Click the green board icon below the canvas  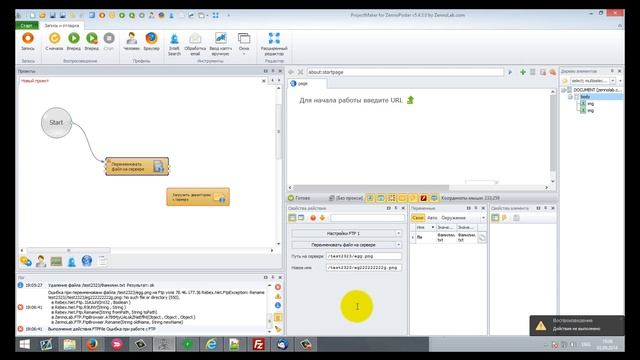56,261
